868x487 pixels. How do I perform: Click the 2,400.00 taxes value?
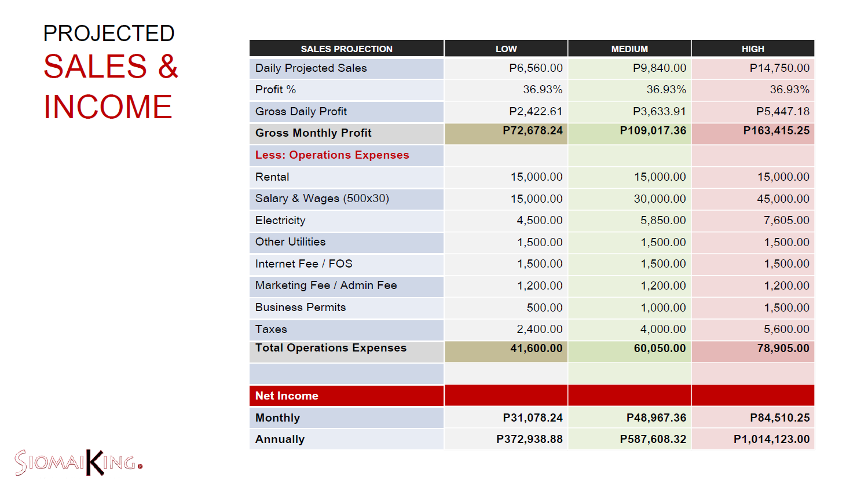tap(539, 329)
